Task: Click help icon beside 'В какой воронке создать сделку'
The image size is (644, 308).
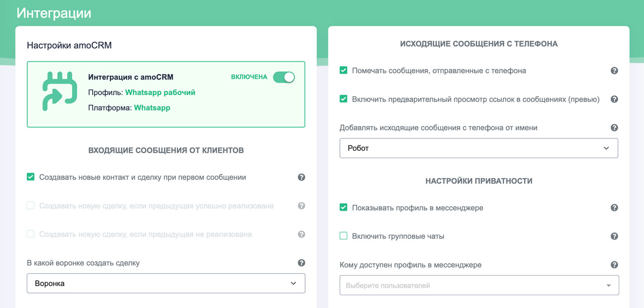Action: (x=301, y=263)
